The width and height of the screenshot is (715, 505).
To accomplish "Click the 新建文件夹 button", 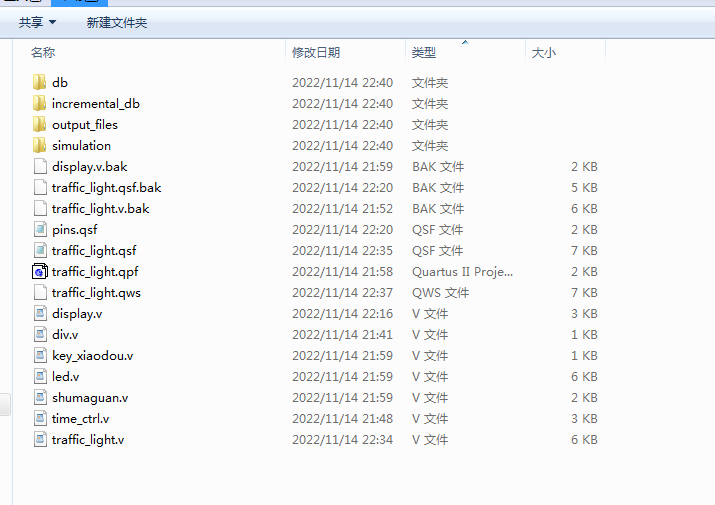I will coord(116,22).
